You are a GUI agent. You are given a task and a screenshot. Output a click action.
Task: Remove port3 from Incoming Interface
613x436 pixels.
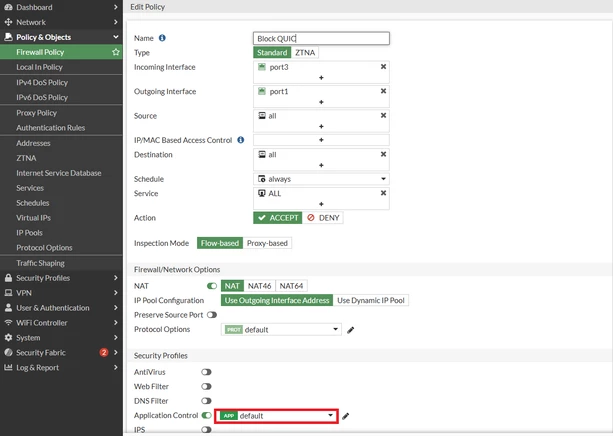click(384, 66)
